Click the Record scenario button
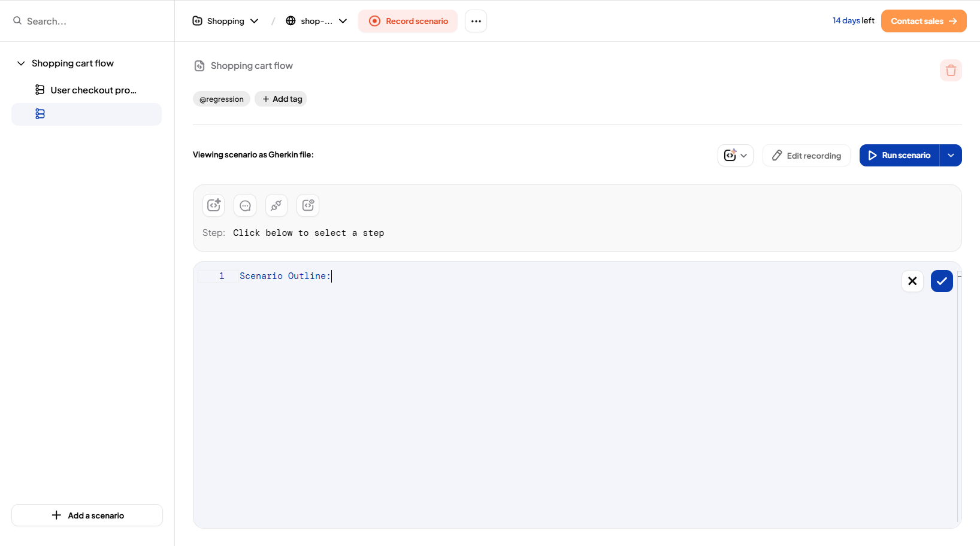 pos(408,21)
